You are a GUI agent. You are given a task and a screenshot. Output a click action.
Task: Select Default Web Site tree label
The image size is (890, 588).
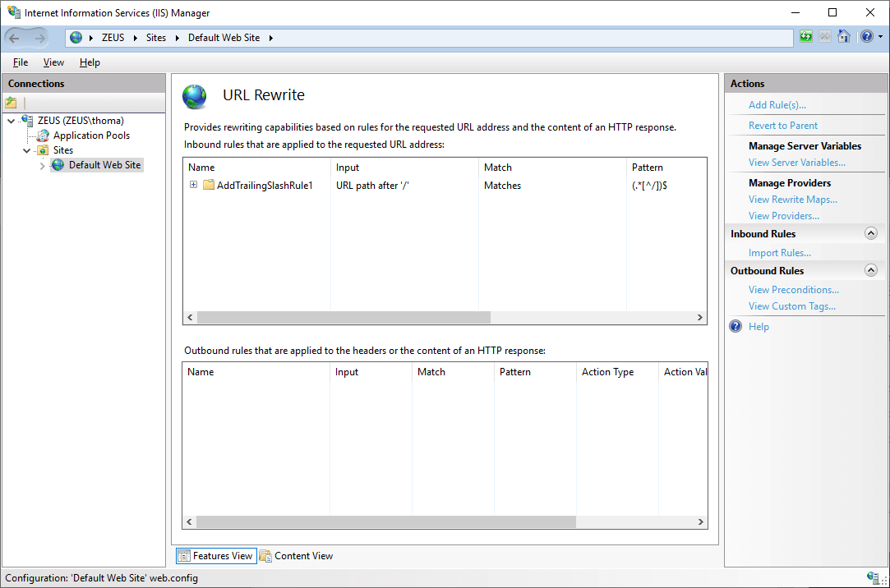click(x=104, y=165)
